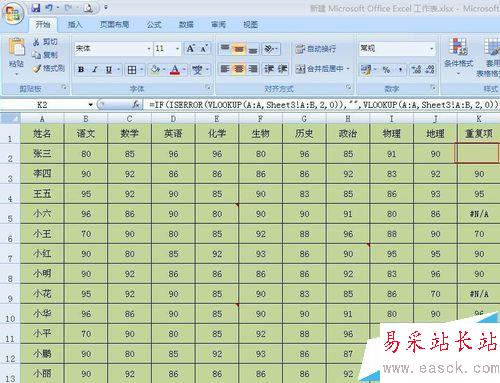Open the text orientation button
Screen dimensions: 500x383
coord(271,49)
